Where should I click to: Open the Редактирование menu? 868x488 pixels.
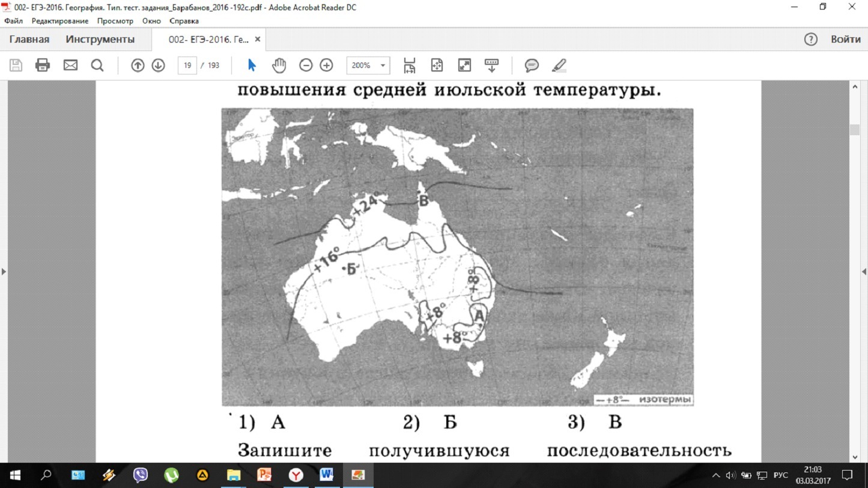(60, 20)
